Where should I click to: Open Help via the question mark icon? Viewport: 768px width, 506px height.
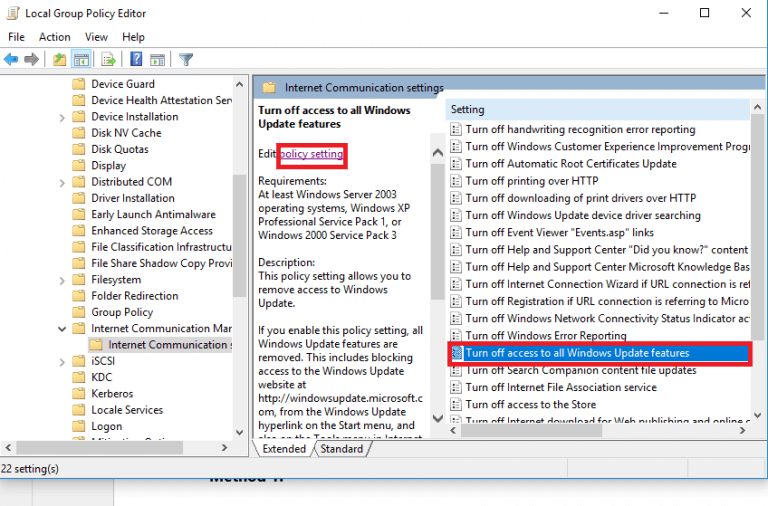point(136,59)
